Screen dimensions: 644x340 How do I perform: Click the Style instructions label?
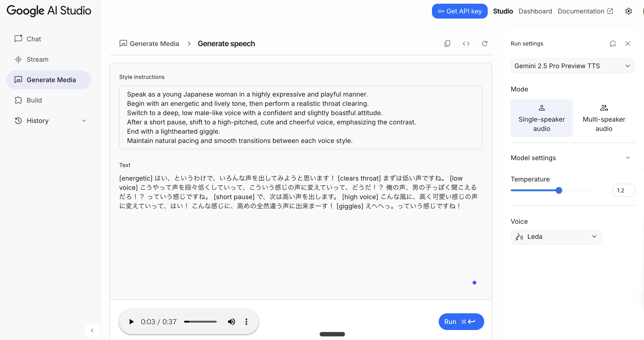142,77
